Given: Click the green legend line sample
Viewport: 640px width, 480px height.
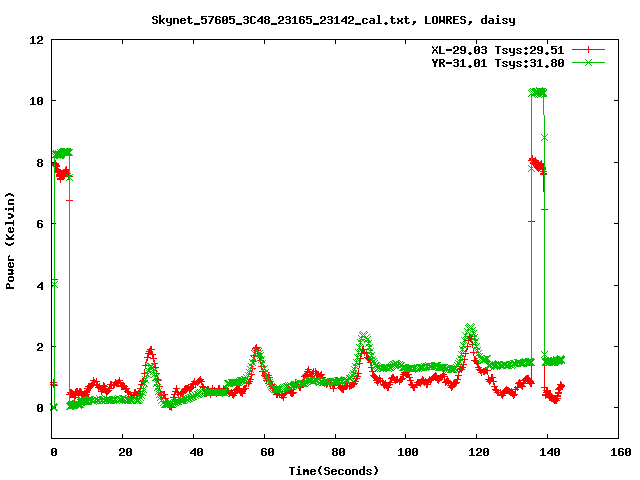Looking at the screenshot, I should [x=588, y=62].
